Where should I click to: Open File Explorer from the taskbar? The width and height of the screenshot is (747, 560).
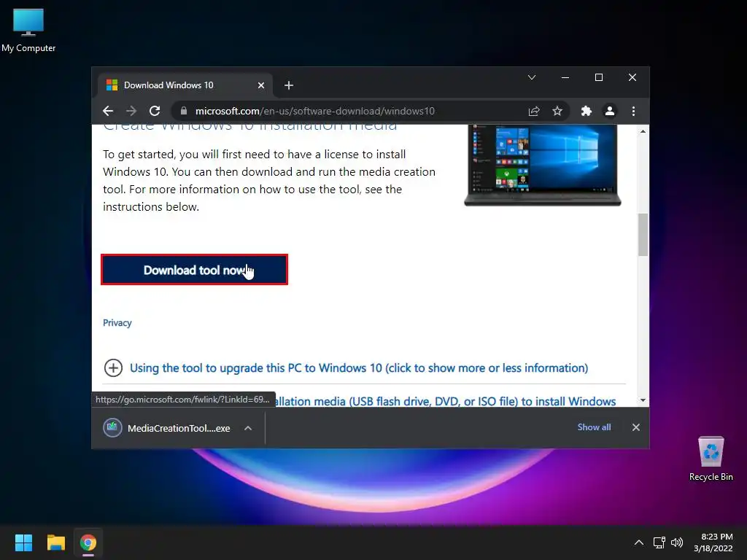coord(55,542)
